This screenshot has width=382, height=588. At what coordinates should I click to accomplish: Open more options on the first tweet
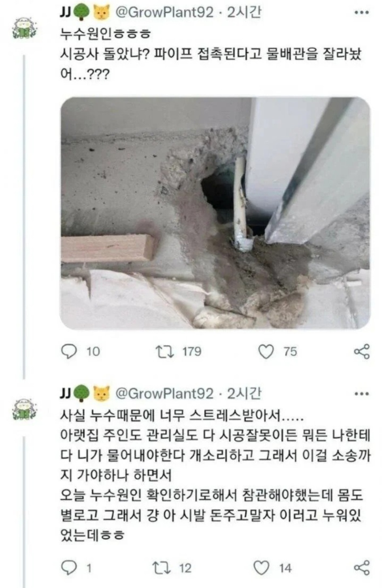(361, 13)
